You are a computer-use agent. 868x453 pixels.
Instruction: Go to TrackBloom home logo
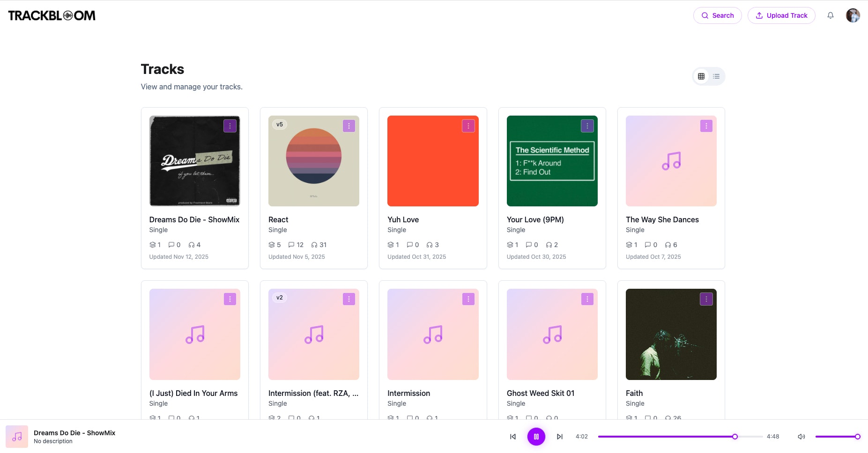[x=52, y=15]
